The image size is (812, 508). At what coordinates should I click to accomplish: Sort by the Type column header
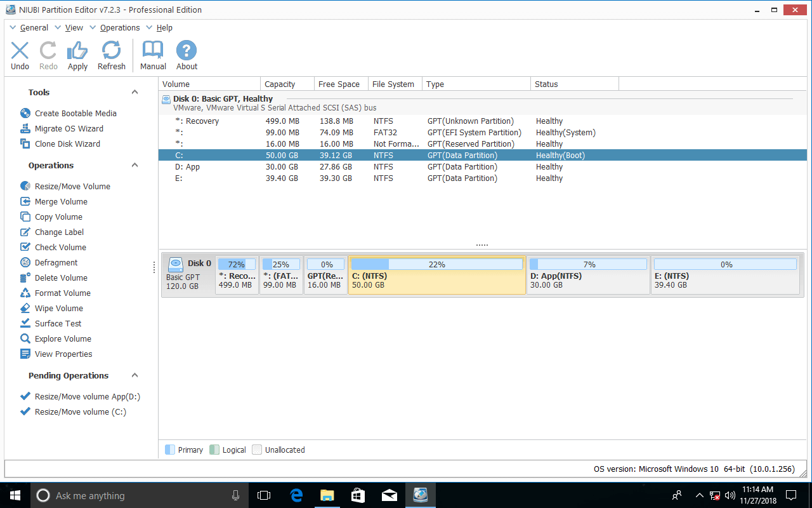coord(476,84)
